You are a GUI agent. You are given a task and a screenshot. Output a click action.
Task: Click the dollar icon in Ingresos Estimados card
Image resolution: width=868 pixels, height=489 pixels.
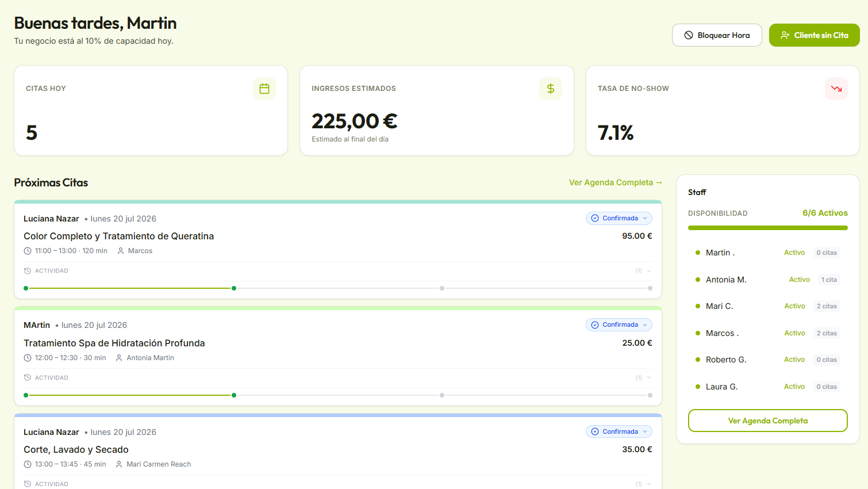coord(551,89)
